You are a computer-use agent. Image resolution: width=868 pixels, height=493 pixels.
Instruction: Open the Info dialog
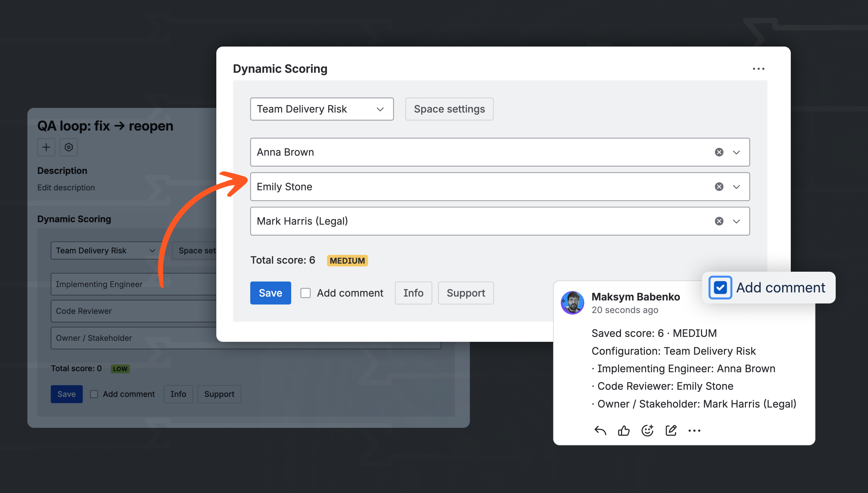pyautogui.click(x=413, y=293)
